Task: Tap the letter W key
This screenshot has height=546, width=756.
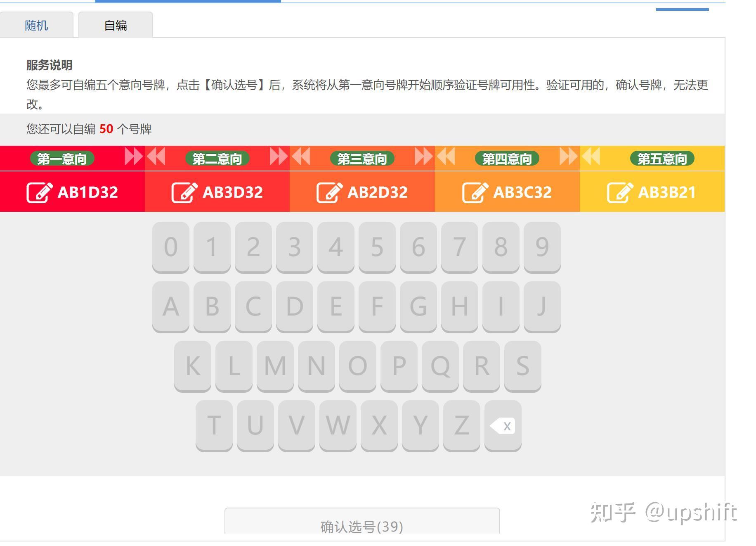Action: [338, 426]
